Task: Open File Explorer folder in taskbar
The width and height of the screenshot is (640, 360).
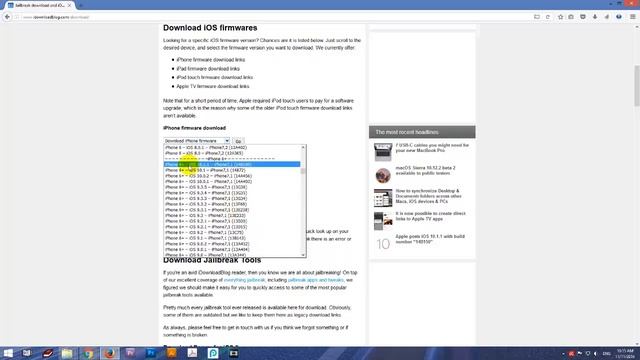Action: coord(67,353)
